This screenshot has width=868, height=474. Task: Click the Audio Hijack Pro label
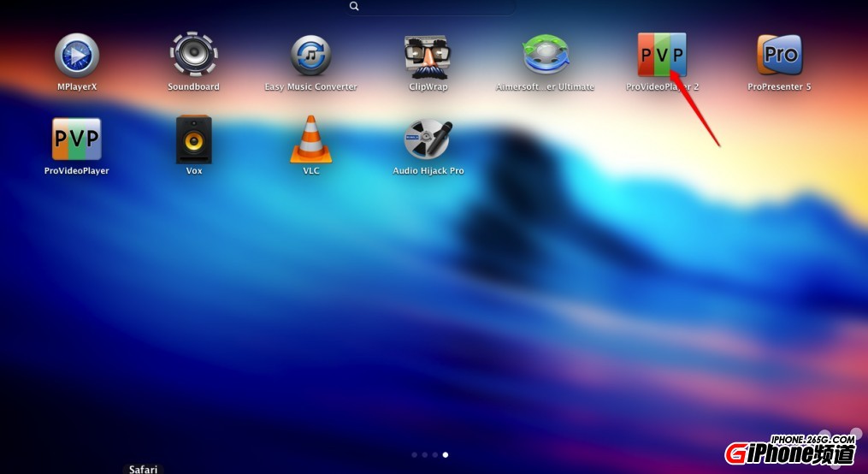click(428, 170)
